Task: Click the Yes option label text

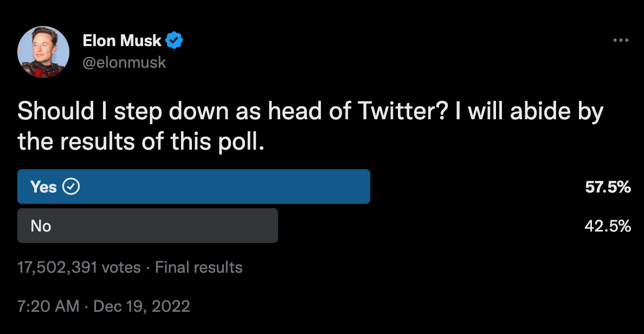Action: (x=43, y=187)
